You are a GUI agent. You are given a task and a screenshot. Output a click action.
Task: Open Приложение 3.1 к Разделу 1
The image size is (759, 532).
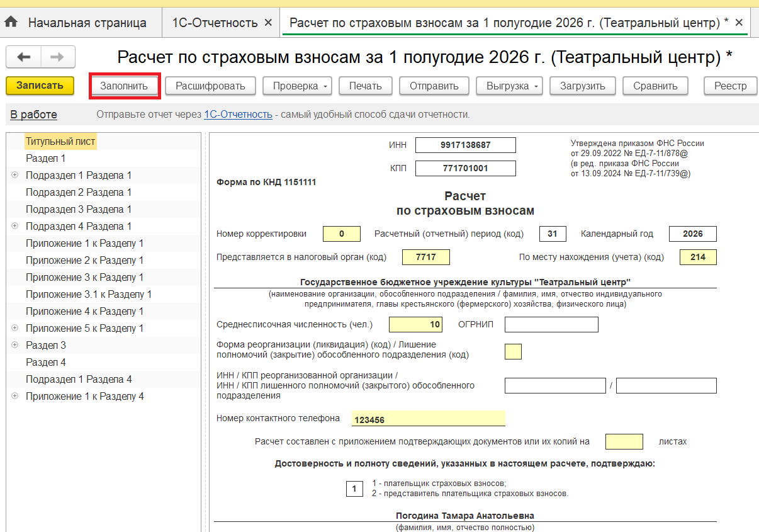(x=89, y=294)
